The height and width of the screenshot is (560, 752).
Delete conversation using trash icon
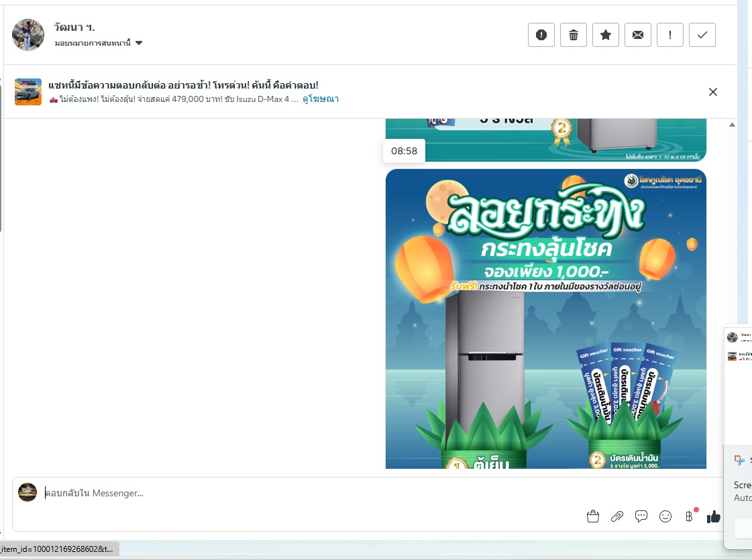pyautogui.click(x=573, y=35)
